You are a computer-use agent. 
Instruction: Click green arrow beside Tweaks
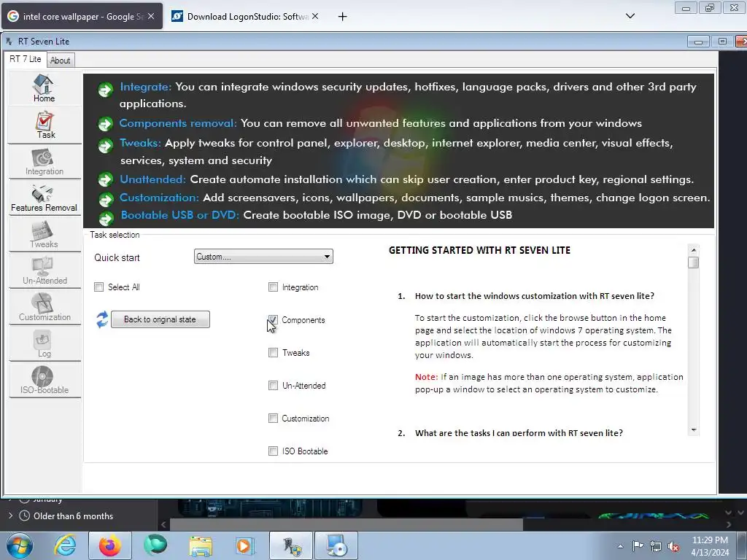click(x=105, y=145)
